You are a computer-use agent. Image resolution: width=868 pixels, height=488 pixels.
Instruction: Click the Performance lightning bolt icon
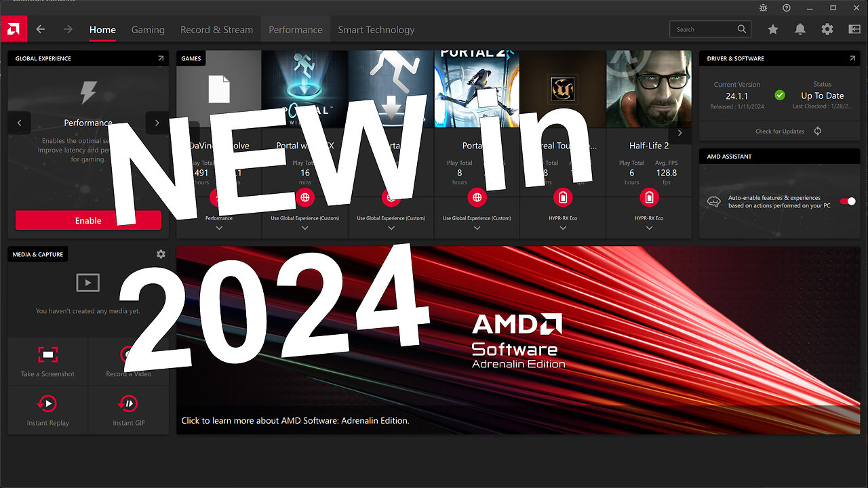[88, 92]
